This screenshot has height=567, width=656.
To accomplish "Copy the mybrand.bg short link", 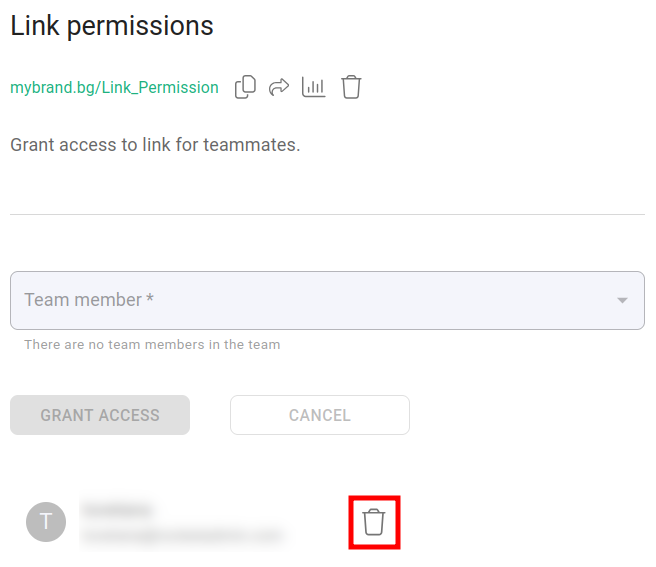I will point(245,87).
